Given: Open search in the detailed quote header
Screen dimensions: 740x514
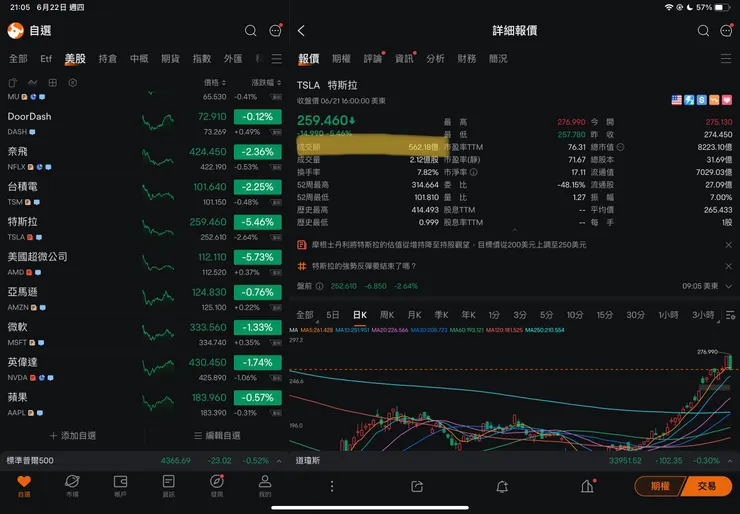Looking at the screenshot, I should tap(703, 31).
